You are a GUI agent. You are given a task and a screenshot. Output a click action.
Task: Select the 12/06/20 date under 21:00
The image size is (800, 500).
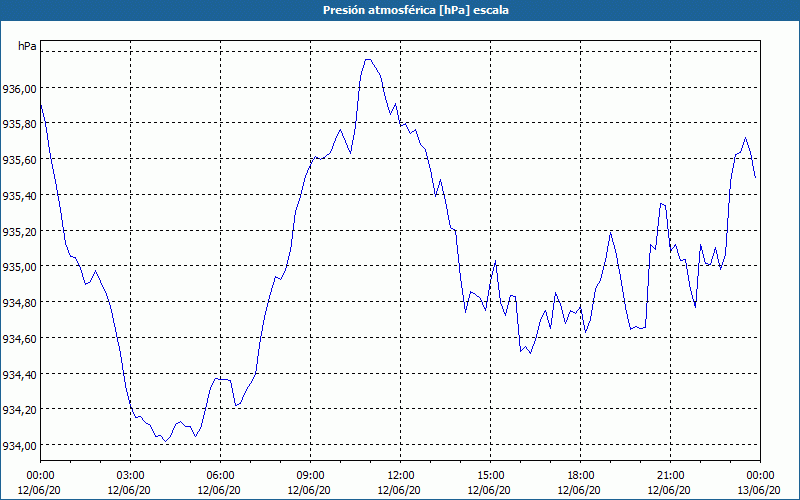point(669,490)
